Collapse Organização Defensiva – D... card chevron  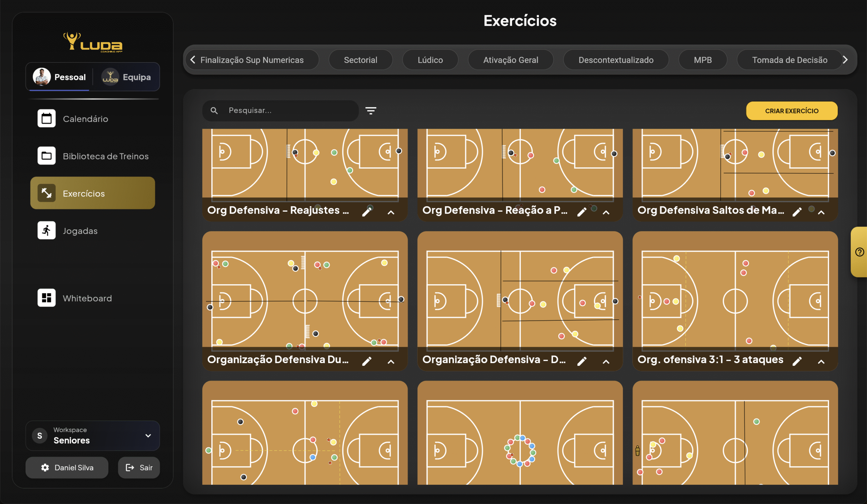[x=606, y=362]
